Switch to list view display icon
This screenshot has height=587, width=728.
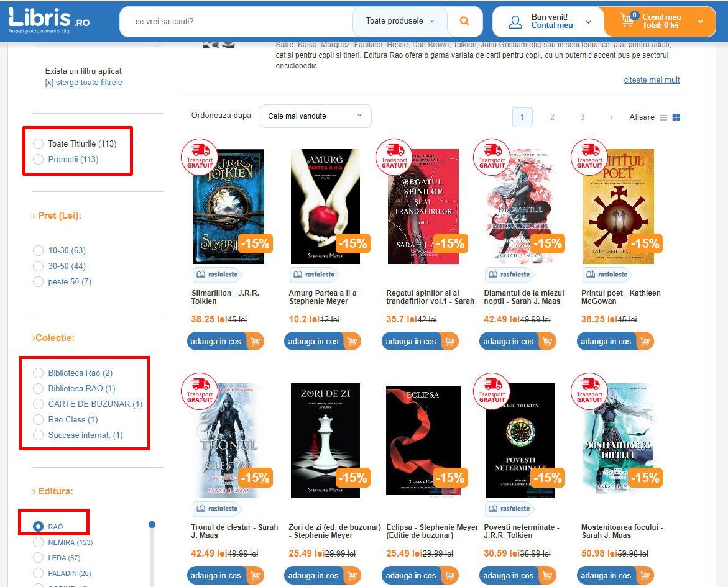pyautogui.click(x=663, y=117)
